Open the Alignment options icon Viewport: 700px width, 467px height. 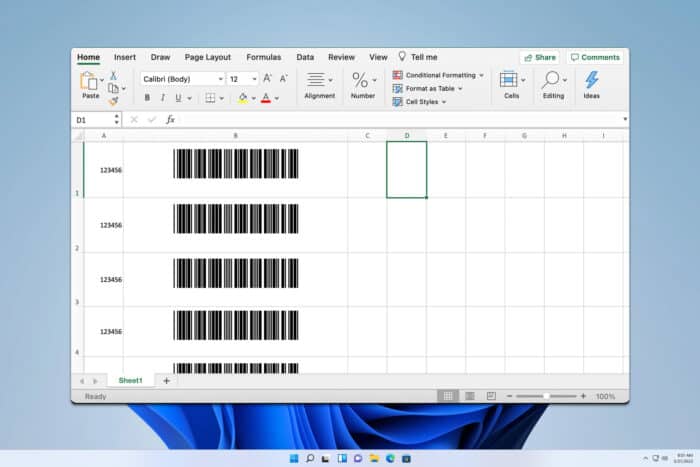[316, 80]
